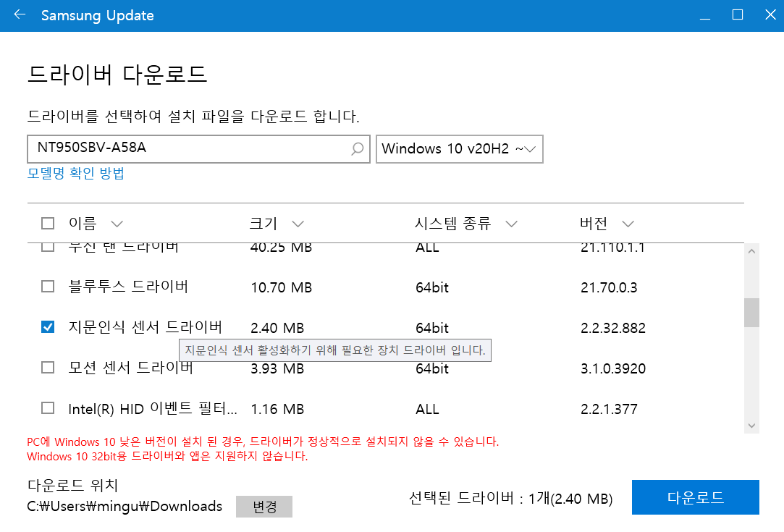Click version 2.2.32.882
Viewport: 784px width, 532px height.
(x=613, y=328)
